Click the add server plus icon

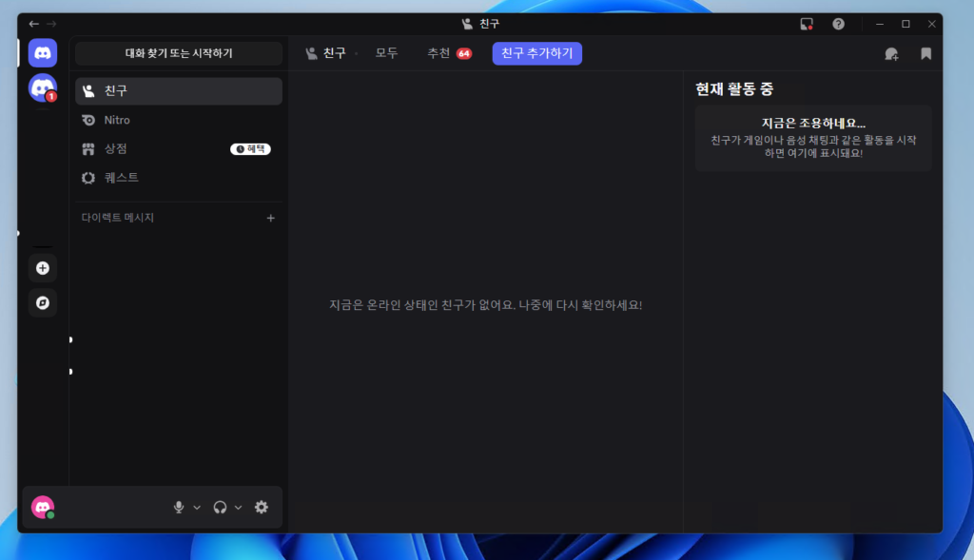click(x=43, y=268)
